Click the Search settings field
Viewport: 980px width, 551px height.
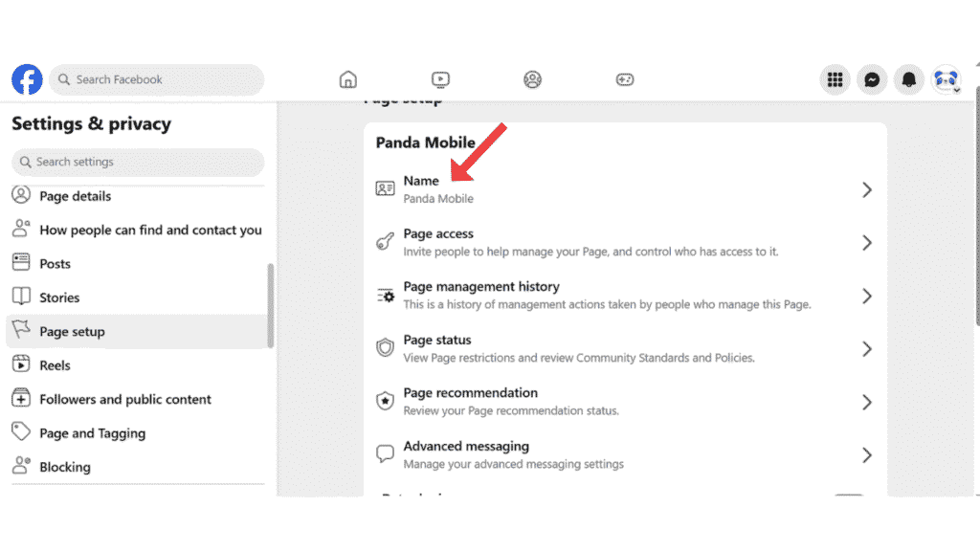[138, 162]
